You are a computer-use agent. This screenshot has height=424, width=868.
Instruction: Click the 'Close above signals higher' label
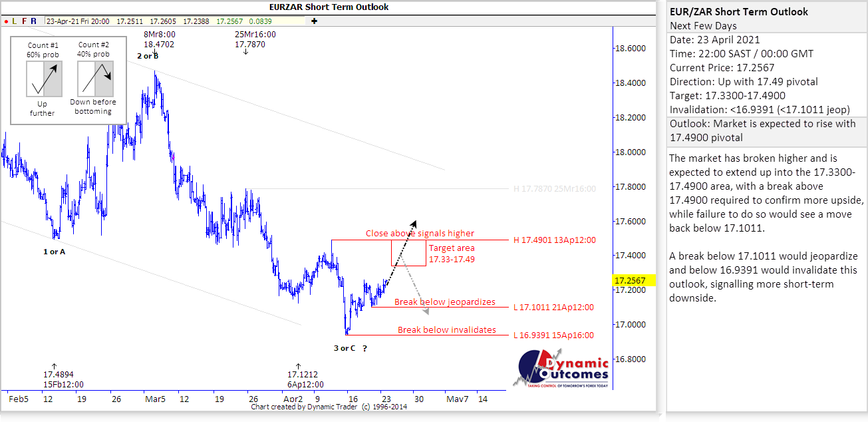click(420, 234)
